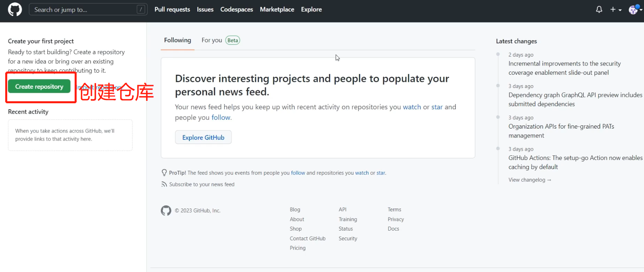The width and height of the screenshot is (644, 272).
Task: Open Explore in top navigation
Action: 311,9
